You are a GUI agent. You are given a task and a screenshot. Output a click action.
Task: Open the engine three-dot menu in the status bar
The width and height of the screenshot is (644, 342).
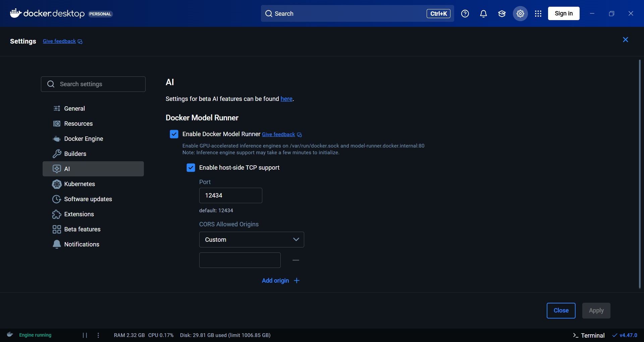click(98, 335)
